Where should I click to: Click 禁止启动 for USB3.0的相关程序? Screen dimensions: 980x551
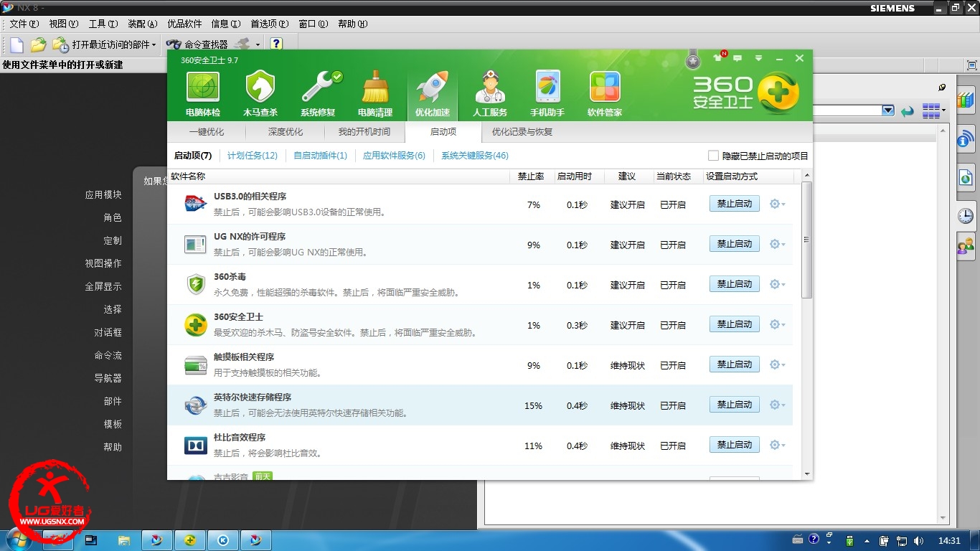735,204
